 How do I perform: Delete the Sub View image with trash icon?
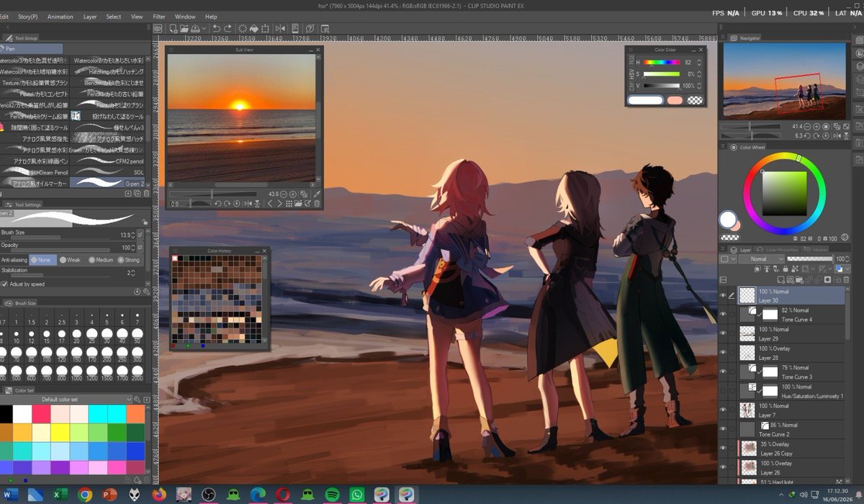click(x=317, y=204)
